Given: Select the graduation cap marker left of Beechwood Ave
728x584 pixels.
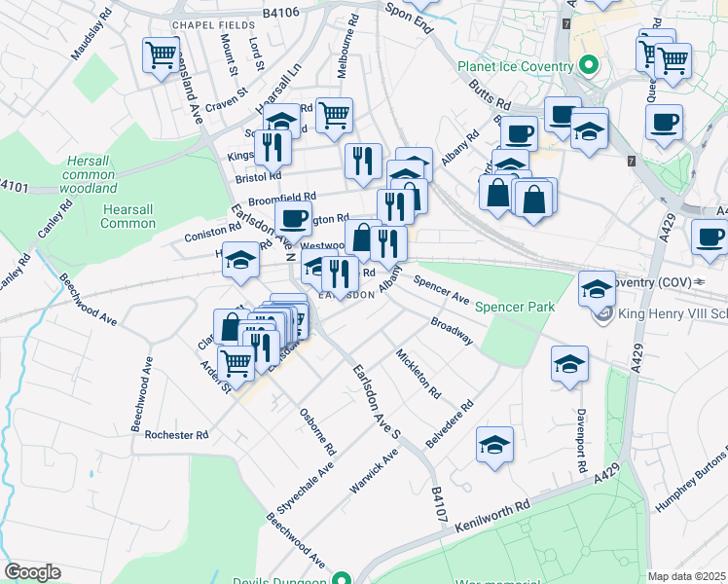Looking at the screenshot, I should pyautogui.click(x=240, y=260).
